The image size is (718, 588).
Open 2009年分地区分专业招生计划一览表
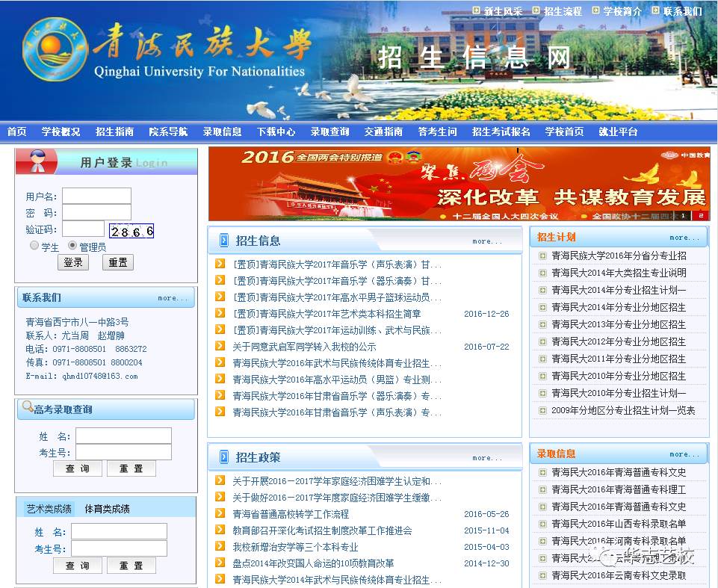tap(623, 411)
